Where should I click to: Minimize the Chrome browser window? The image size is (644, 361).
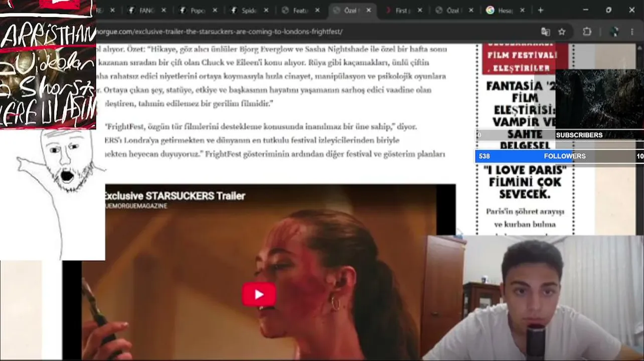tap(585, 10)
